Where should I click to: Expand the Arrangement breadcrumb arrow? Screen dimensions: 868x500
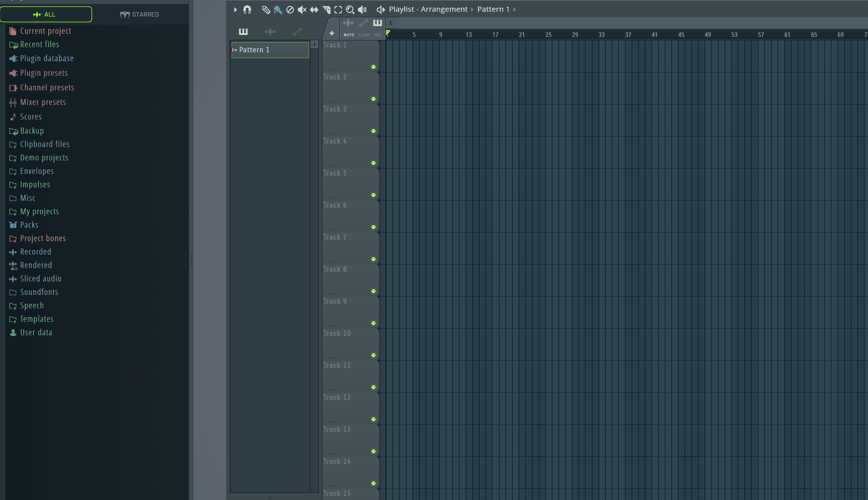[472, 10]
